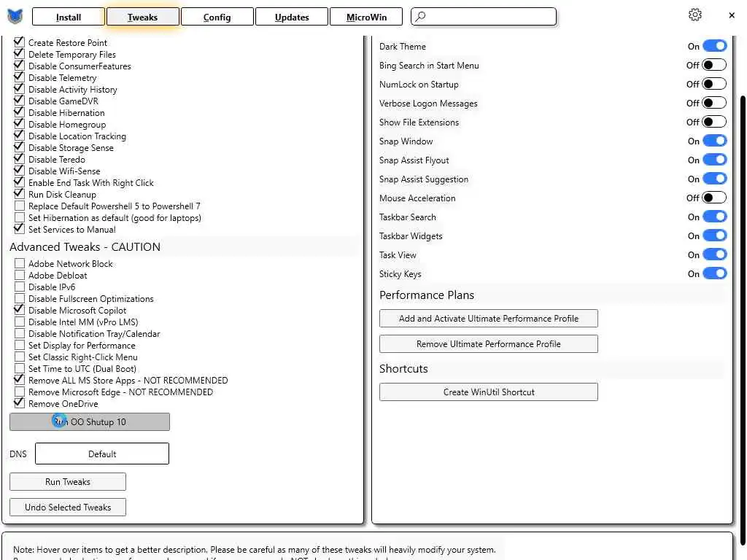Turn off Snap Assist Flyout
The width and height of the screenshot is (747, 560).
[715, 160]
